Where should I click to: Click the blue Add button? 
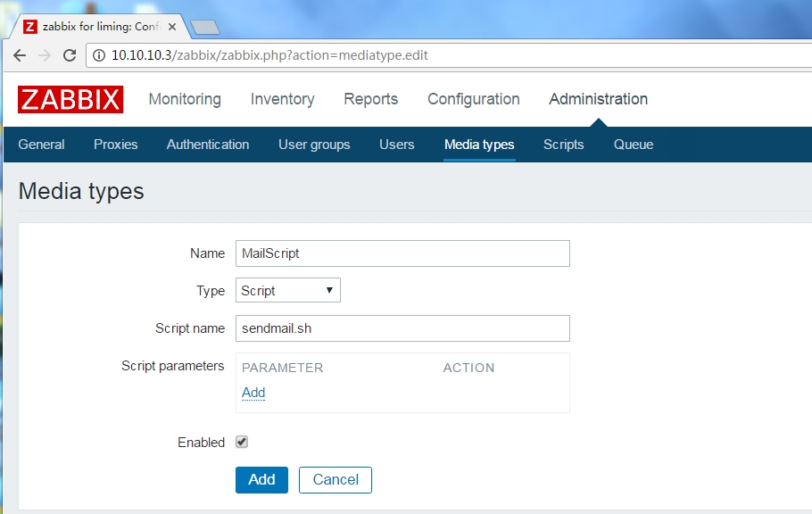pos(261,480)
